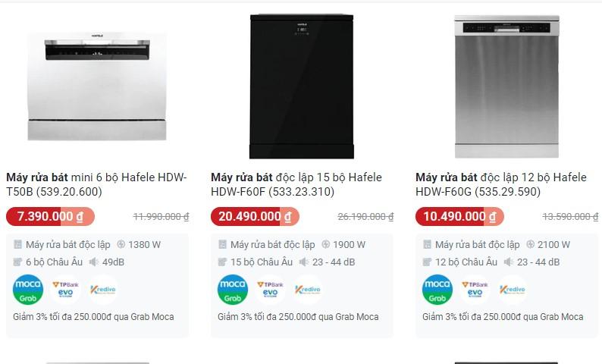
Task: Click the 10.490.000 ₫ price tag
Action: tap(459, 216)
